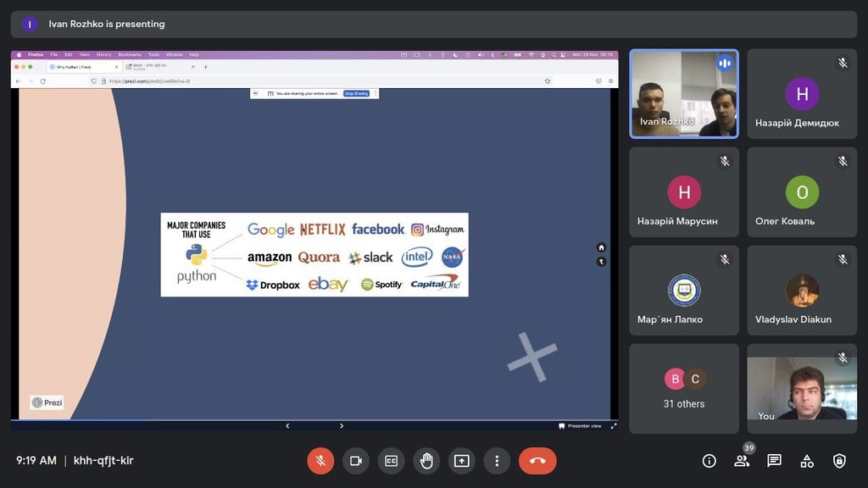Unmute the microphone
This screenshot has height=488, width=868.
pos(320,461)
